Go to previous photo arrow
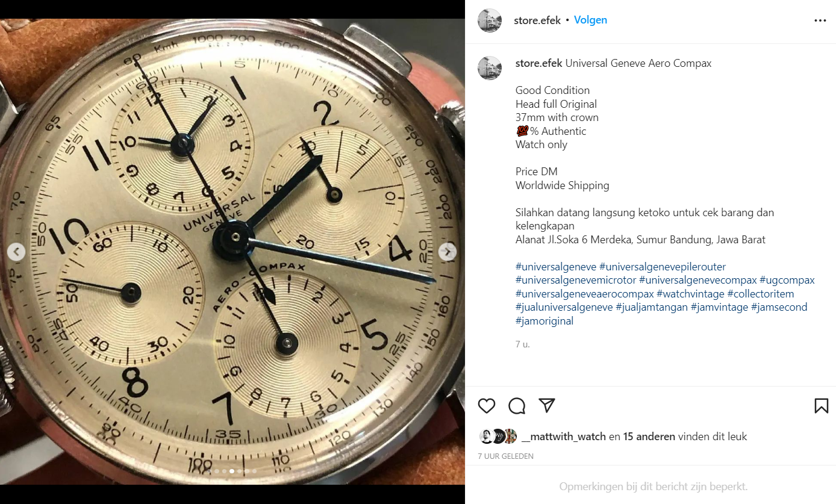The image size is (836, 504). (17, 252)
